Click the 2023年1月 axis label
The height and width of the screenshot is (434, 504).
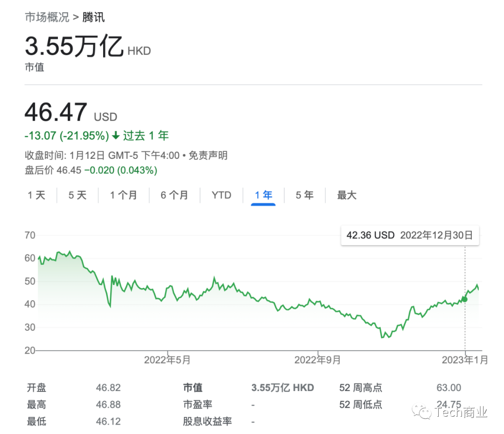[465, 360]
